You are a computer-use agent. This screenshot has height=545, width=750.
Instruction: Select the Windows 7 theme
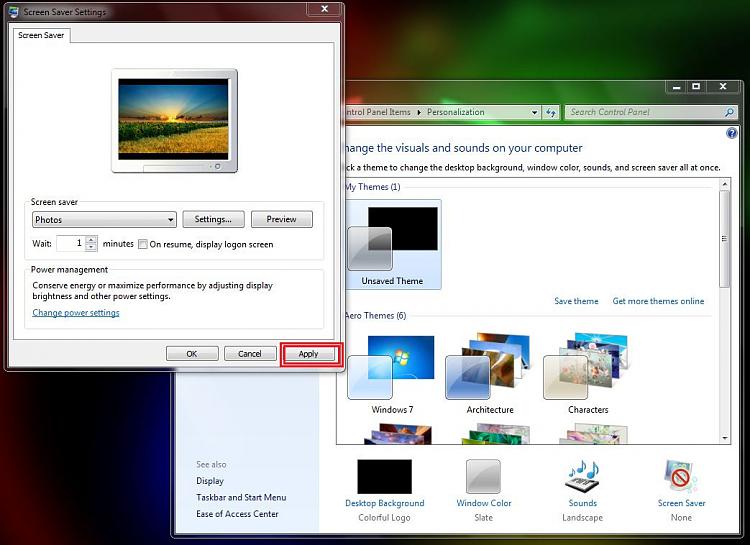click(392, 375)
